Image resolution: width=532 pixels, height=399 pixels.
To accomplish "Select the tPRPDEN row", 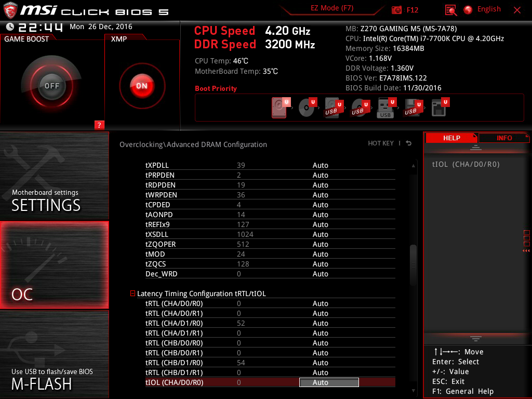I will tap(270, 175).
